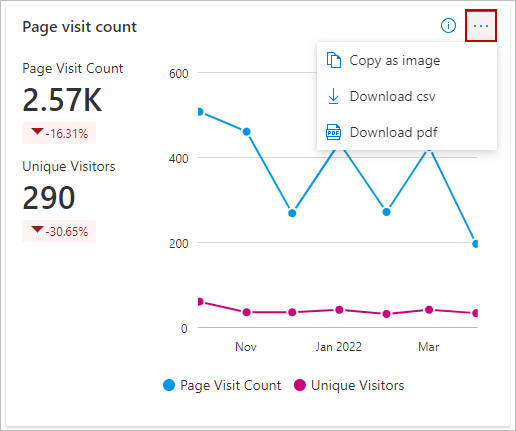Select the Copy as image menu entry
516x431 pixels.
pos(407,60)
